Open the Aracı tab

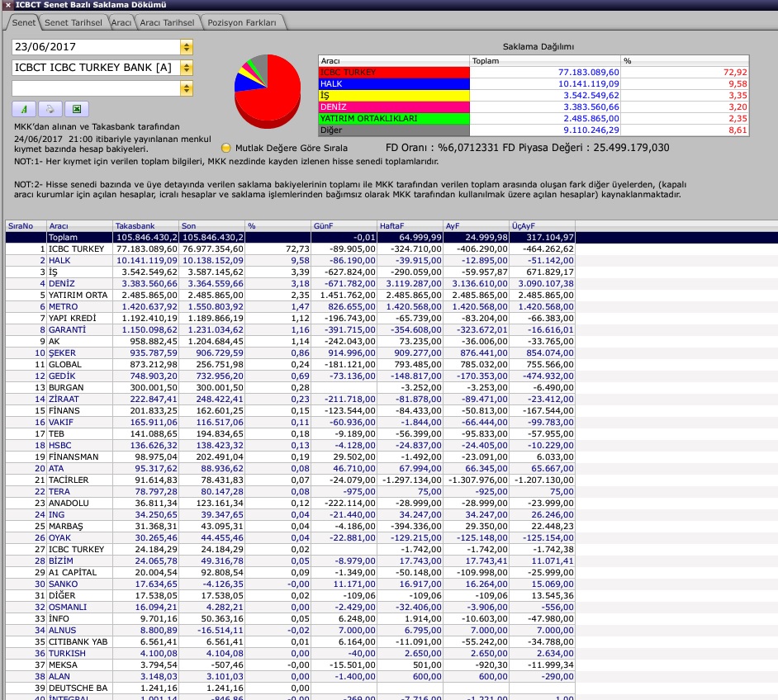121,22
